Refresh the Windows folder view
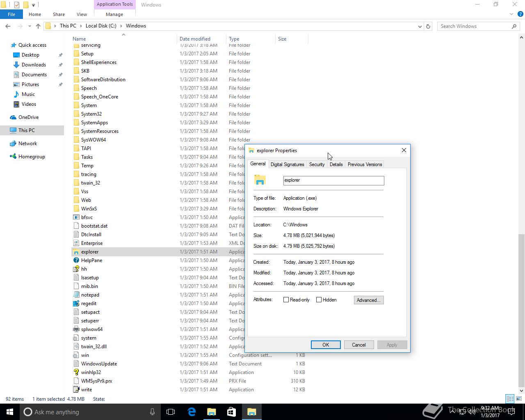This screenshot has width=525, height=420. 428,26
